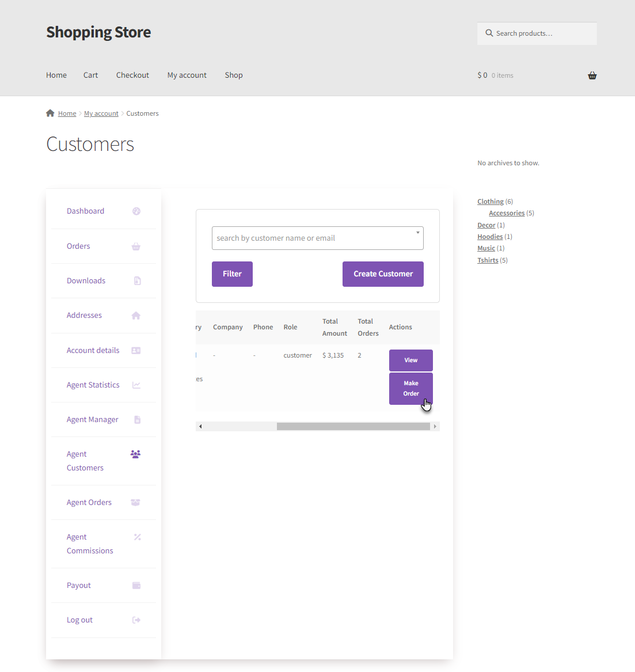Click the Agent Orders box icon
Image resolution: width=635 pixels, height=672 pixels.
click(x=135, y=502)
